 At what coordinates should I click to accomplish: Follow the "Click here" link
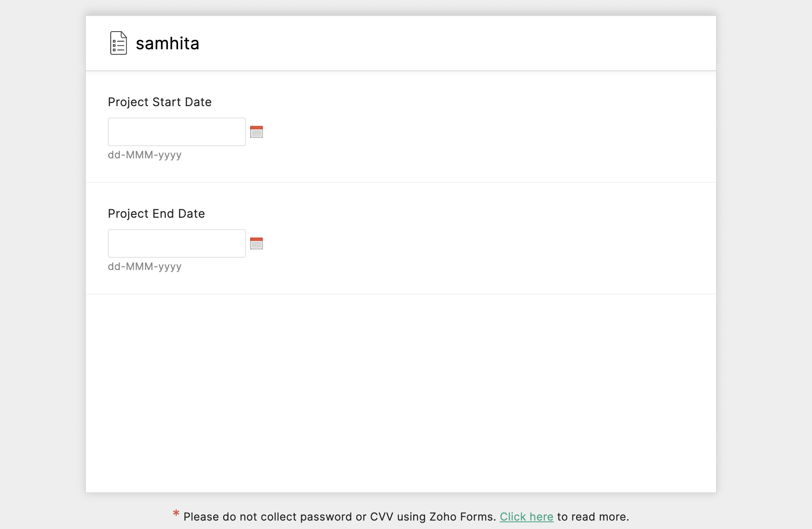pyautogui.click(x=526, y=517)
